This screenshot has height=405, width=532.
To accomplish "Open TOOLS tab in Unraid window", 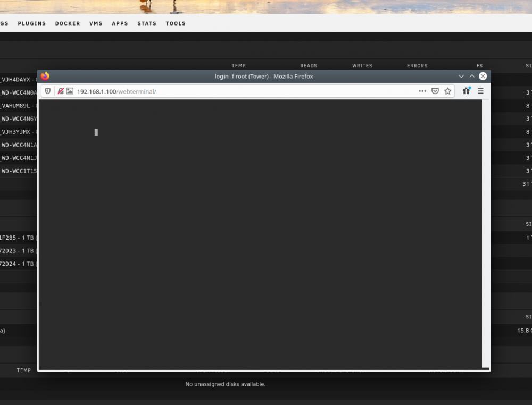I will click(176, 23).
